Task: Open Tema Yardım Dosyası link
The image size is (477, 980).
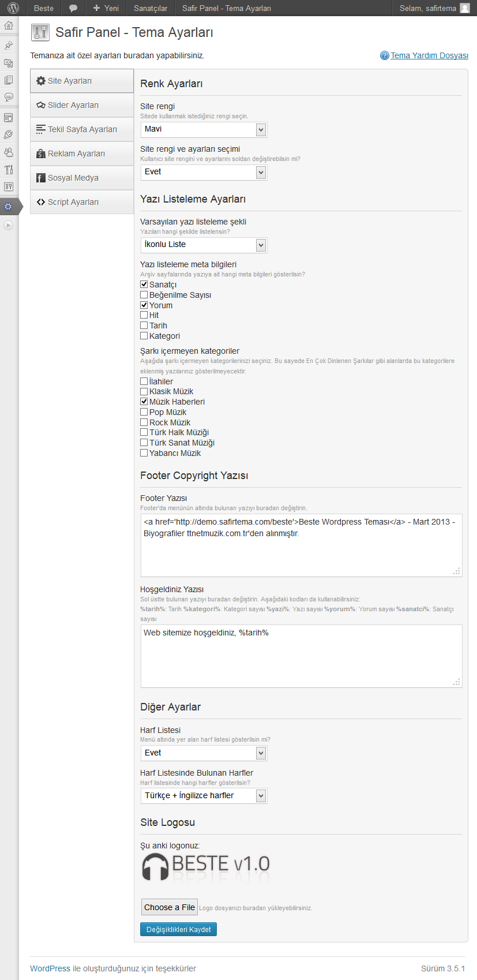Action: [429, 55]
